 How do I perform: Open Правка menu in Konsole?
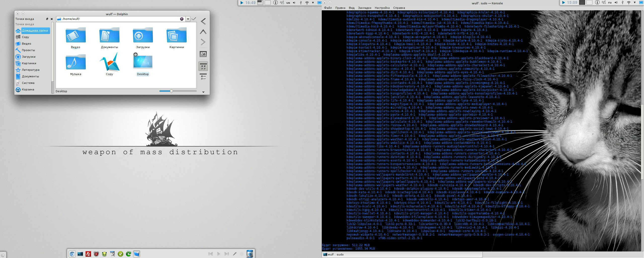[340, 8]
